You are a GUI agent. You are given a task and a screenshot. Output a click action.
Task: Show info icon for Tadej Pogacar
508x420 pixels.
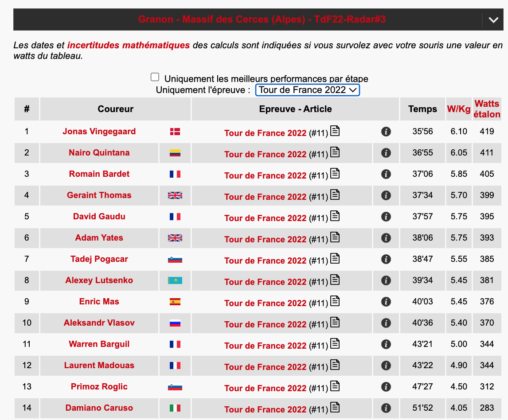386,259
